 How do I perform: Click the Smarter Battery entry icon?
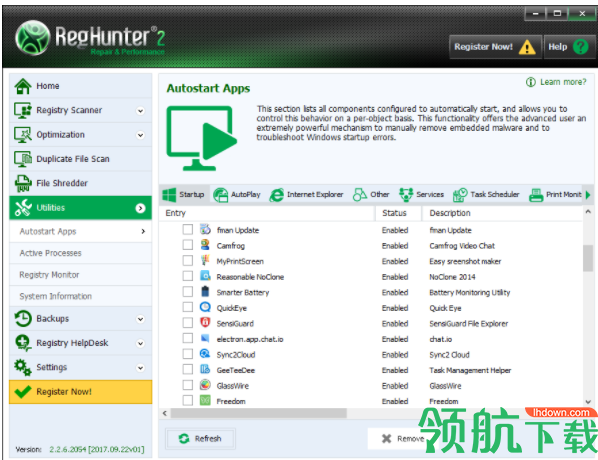tap(205, 292)
